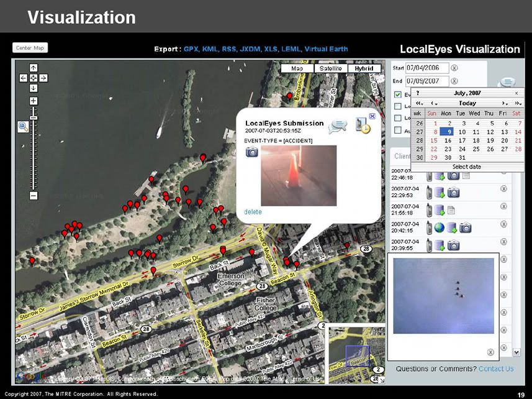The height and width of the screenshot is (399, 532).
Task: Click globe icon in the 20:42:15 row
Action: click(440, 228)
